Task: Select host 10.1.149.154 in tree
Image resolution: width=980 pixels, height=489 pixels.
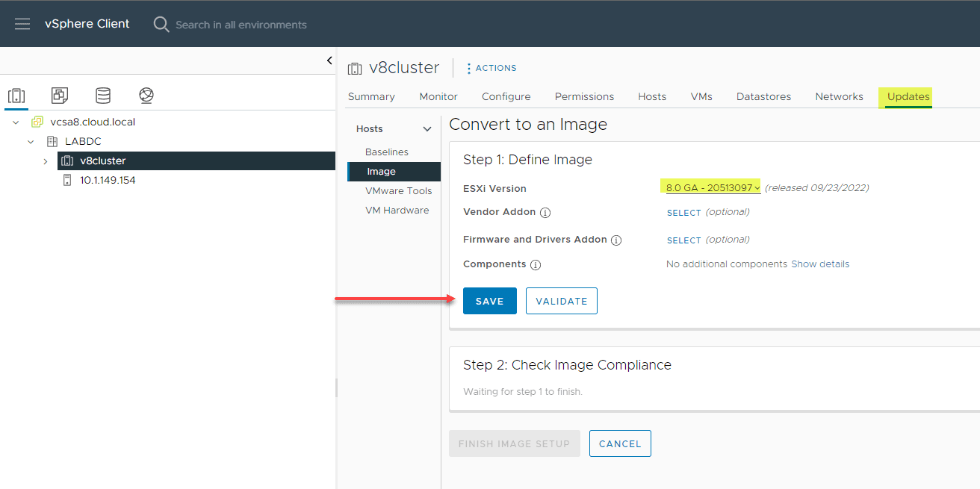Action: (108, 180)
